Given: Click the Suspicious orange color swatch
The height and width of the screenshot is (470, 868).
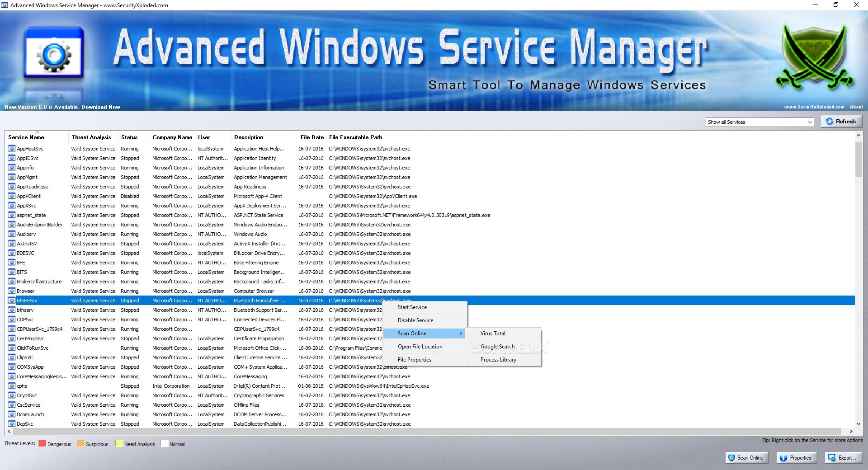Looking at the screenshot, I should (80, 443).
